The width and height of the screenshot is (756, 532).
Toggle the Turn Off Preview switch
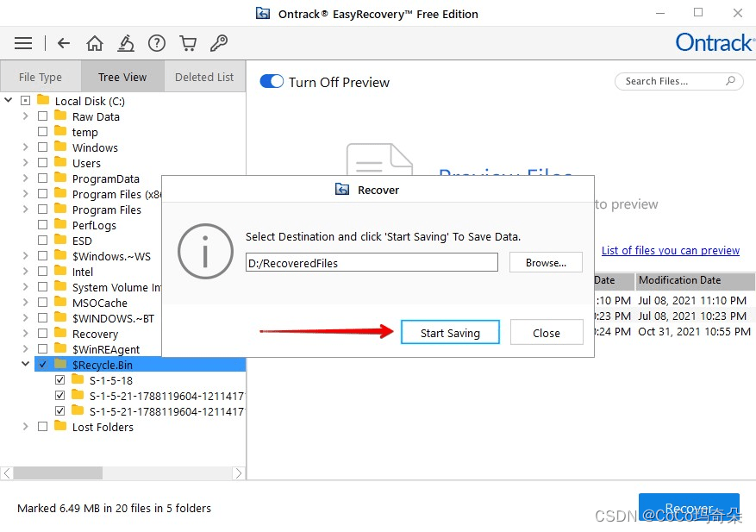click(272, 82)
